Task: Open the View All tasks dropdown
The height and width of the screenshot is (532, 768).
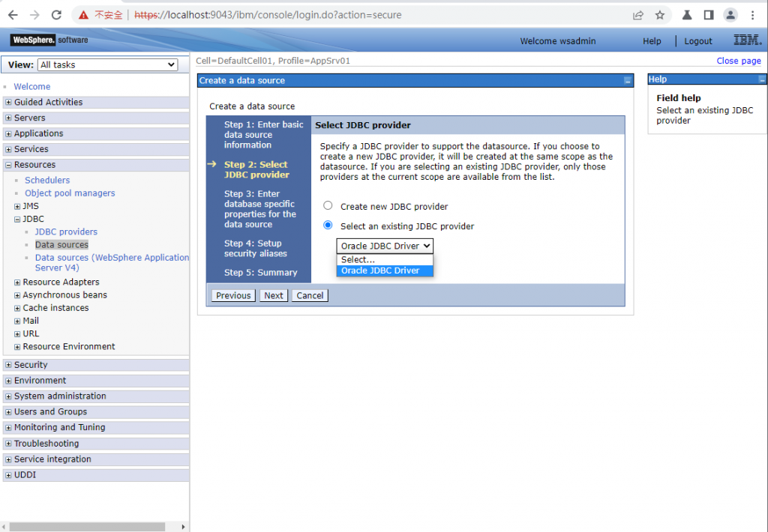Action: click(107, 64)
